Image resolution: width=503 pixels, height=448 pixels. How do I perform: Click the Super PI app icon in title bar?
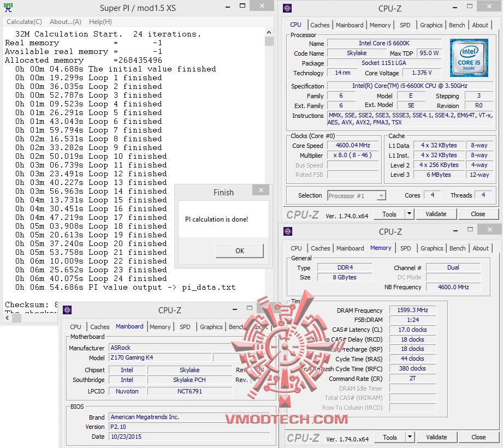pyautogui.click(x=8, y=8)
